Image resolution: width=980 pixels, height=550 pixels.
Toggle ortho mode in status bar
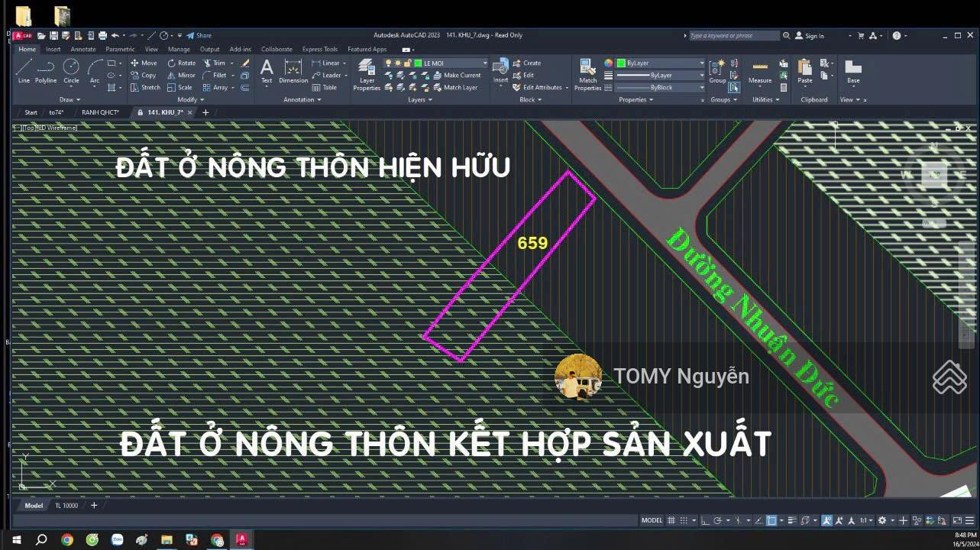point(705,520)
